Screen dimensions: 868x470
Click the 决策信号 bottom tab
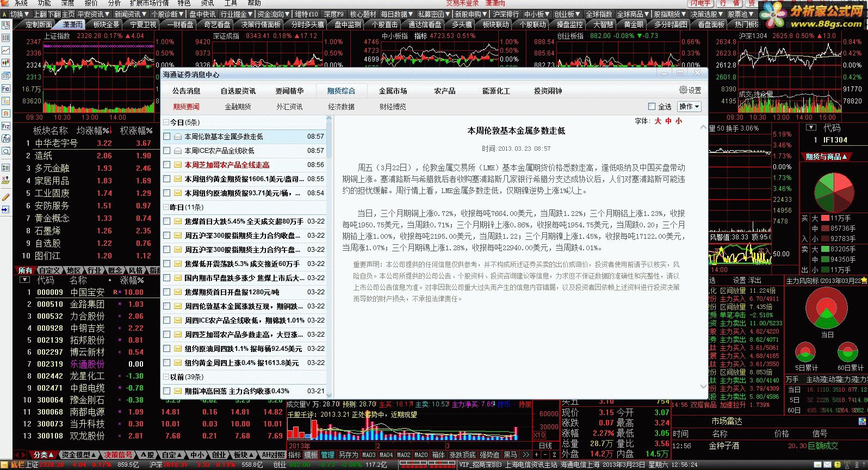coord(118,455)
